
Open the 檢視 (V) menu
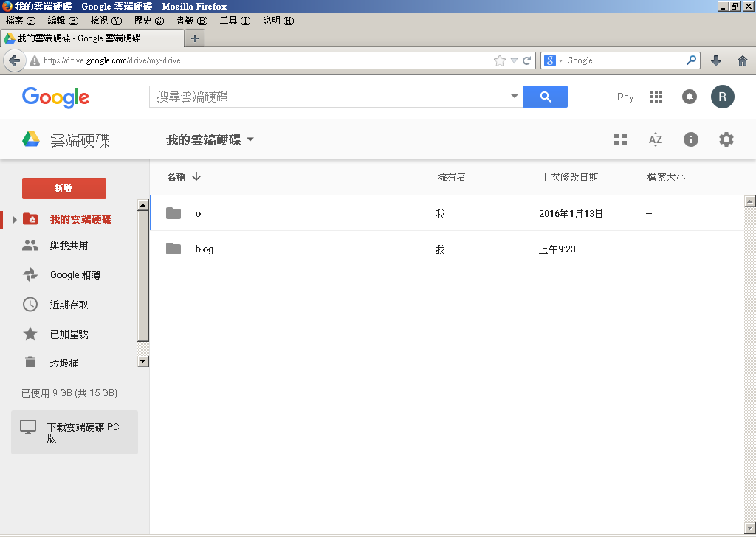click(106, 21)
